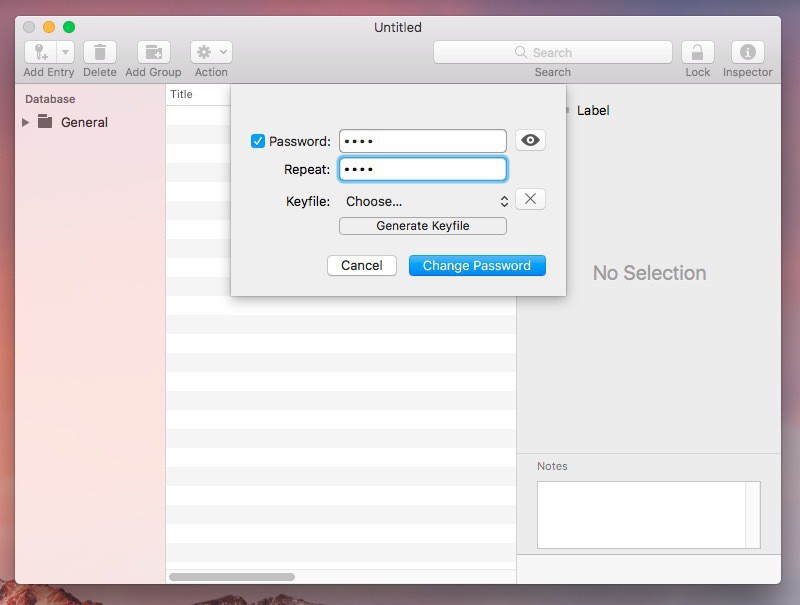Click the Delete trash icon
The image size is (800, 605).
coord(100,52)
